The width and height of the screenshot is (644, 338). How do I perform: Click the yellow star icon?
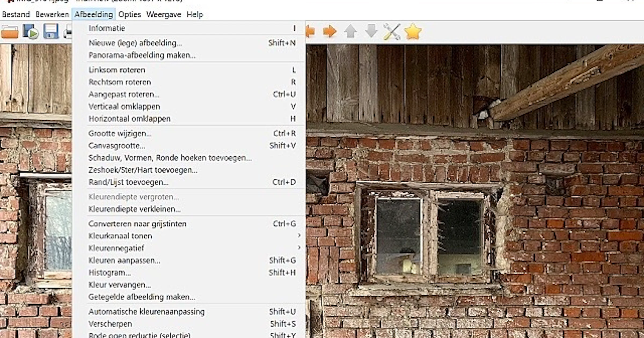[x=413, y=32]
